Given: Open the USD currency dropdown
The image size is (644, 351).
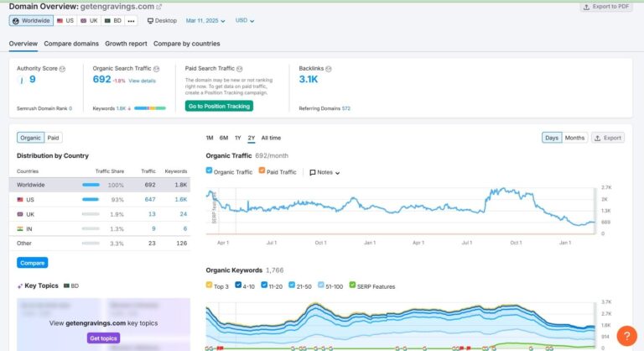Looking at the screenshot, I should 245,20.
